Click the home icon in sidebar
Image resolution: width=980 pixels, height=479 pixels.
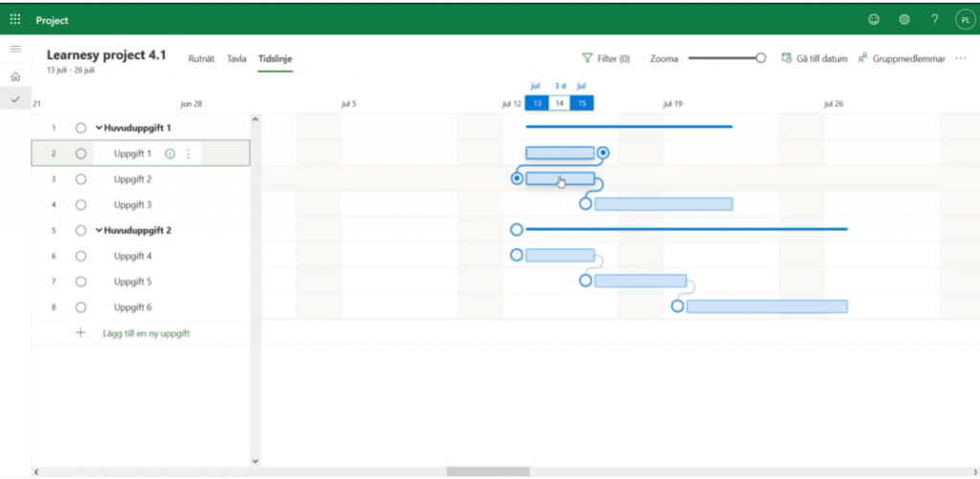[15, 77]
